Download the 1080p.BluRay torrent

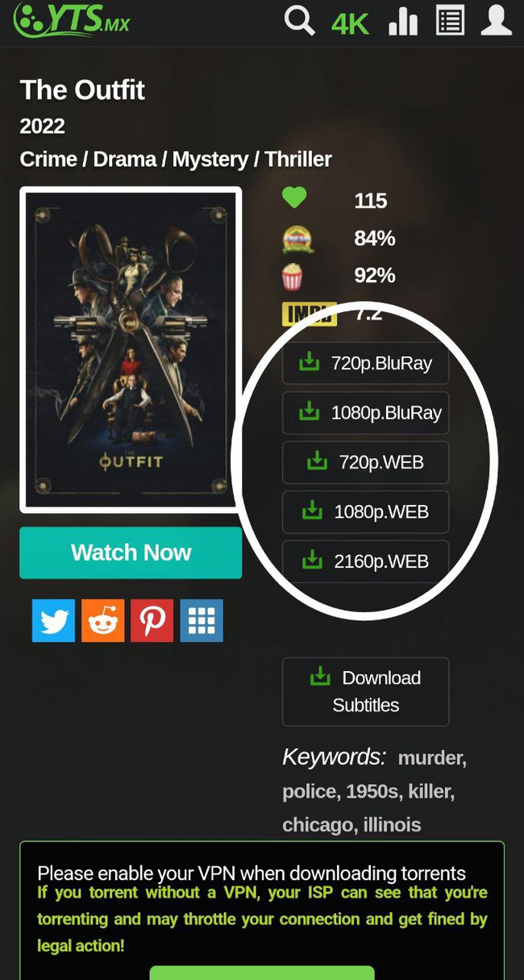365,413
